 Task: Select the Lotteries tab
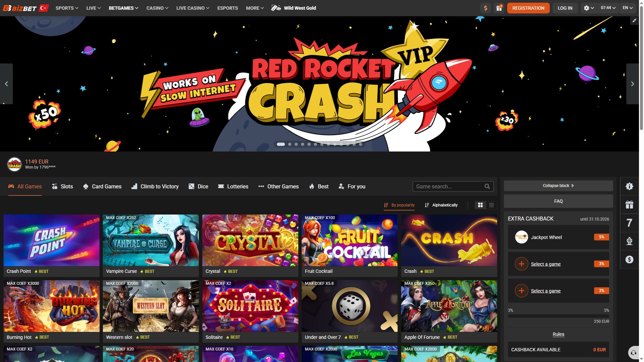click(x=233, y=187)
